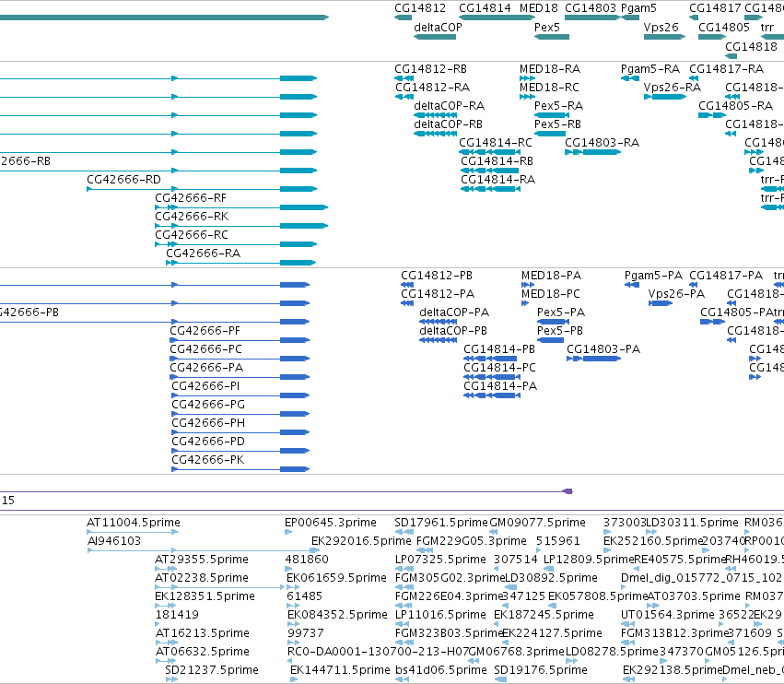Click the AT11004.5prime EST label
Viewport: 784px width, 684px height.
click(134, 523)
